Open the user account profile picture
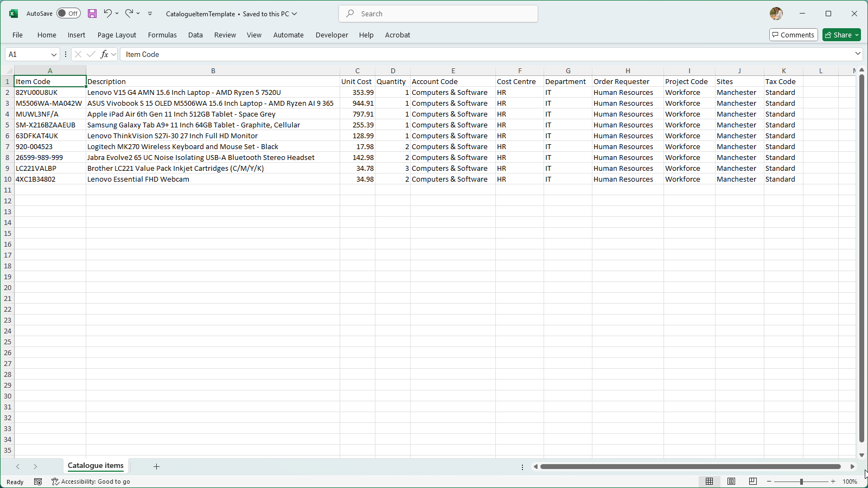868x488 pixels. 776,14
